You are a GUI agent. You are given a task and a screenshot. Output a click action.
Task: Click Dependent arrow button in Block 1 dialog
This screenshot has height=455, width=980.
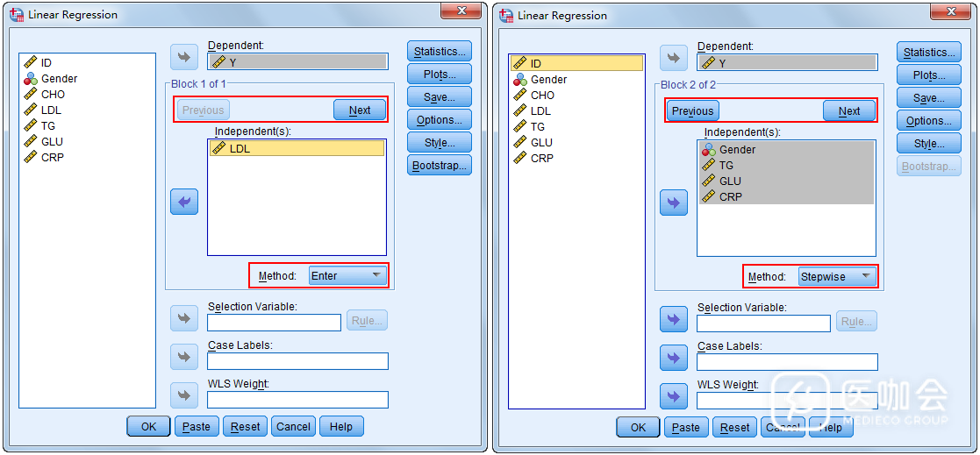click(x=184, y=57)
